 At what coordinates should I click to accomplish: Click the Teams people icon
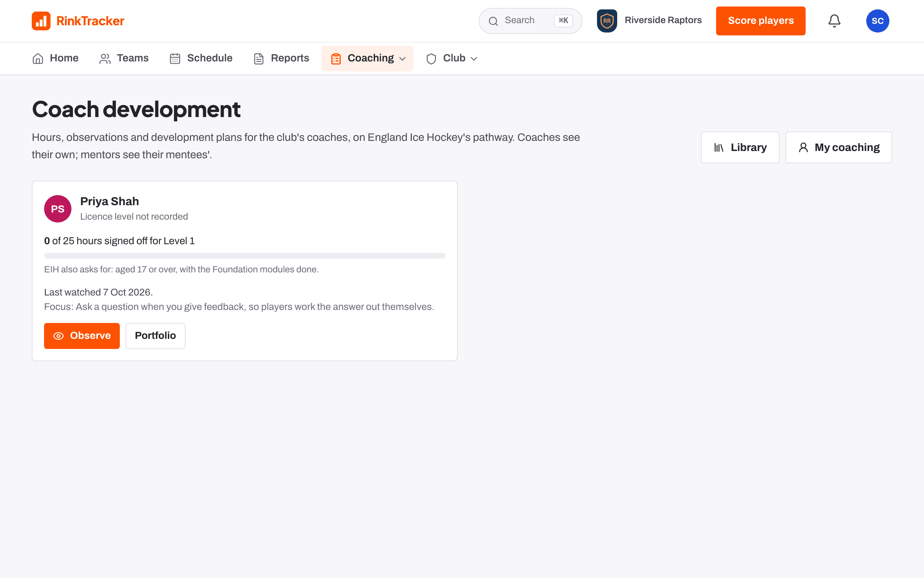[x=105, y=59]
